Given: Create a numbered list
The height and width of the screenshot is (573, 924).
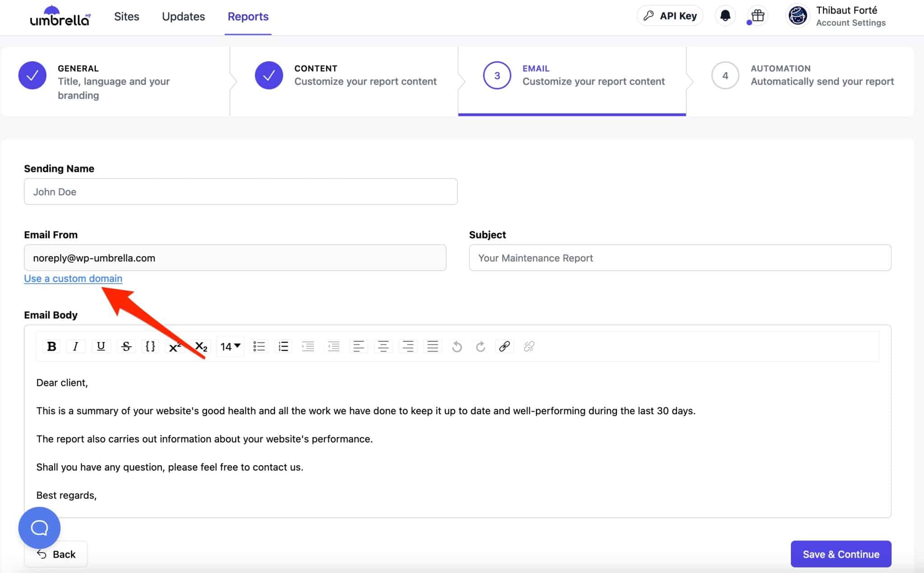Looking at the screenshot, I should coord(283,346).
